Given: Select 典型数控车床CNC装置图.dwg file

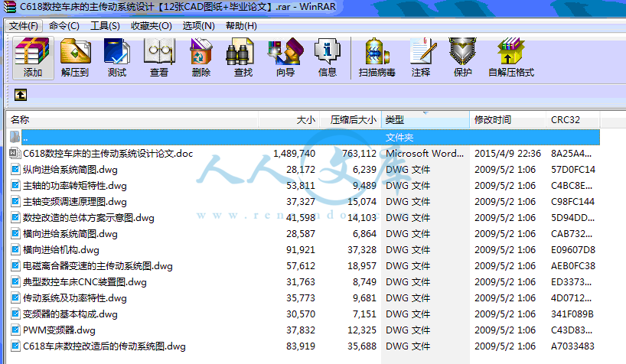Looking at the screenshot, I should pos(85,282).
